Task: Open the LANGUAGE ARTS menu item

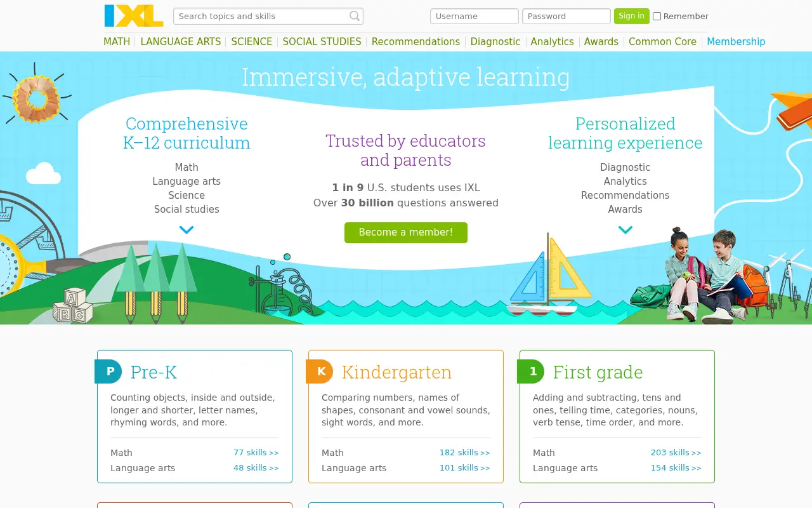Action: pos(181,41)
